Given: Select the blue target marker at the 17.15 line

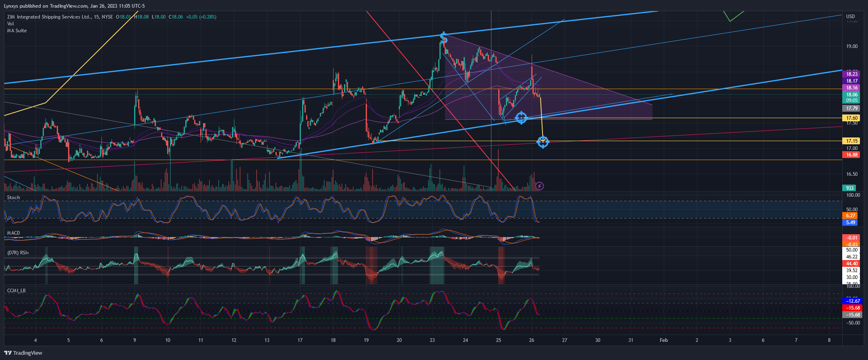Looking at the screenshot, I should [x=543, y=142].
